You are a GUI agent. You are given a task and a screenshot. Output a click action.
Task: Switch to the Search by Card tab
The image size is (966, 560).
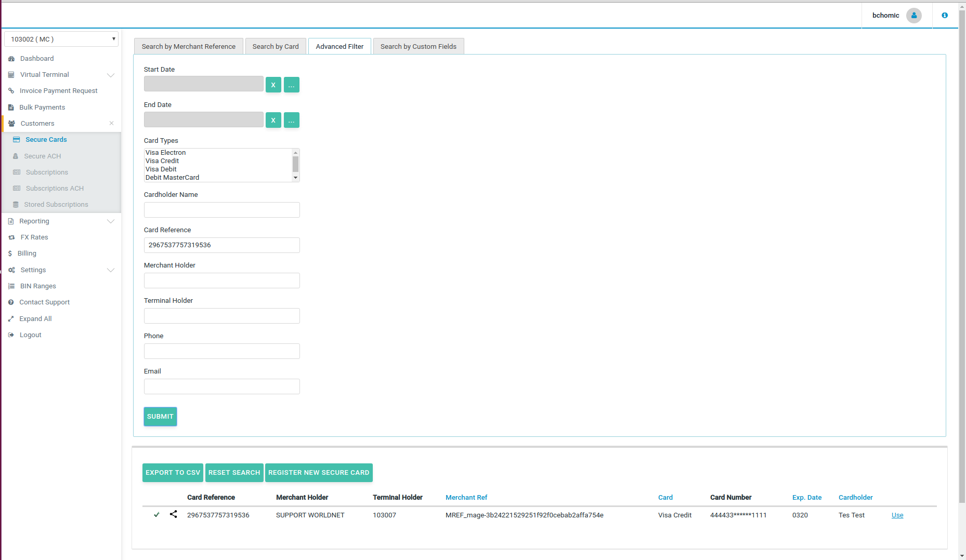(276, 47)
